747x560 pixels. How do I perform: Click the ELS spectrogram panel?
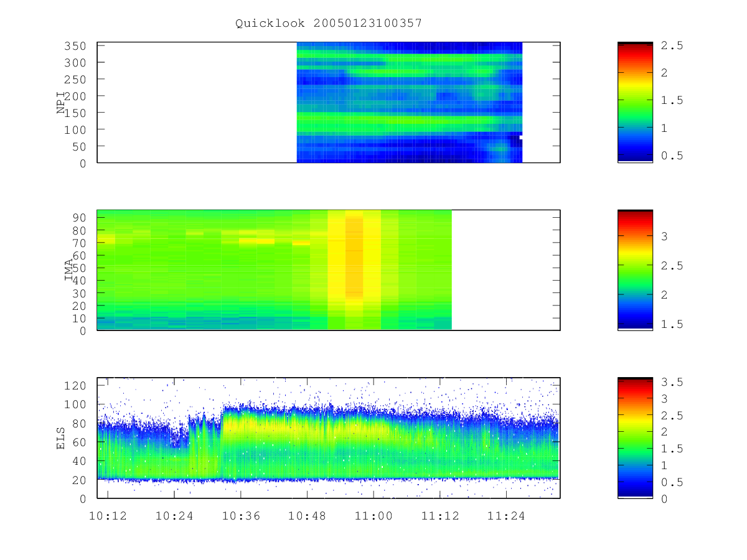pos(329,438)
